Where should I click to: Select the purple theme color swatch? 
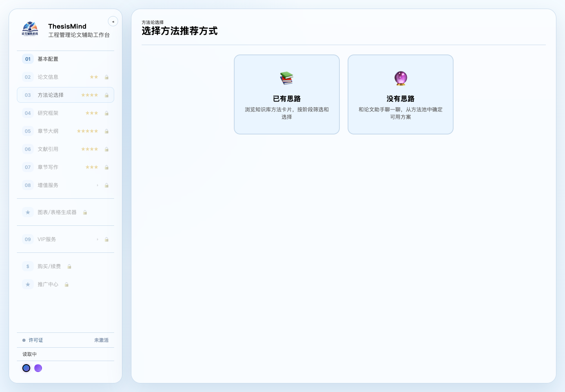[38, 368]
